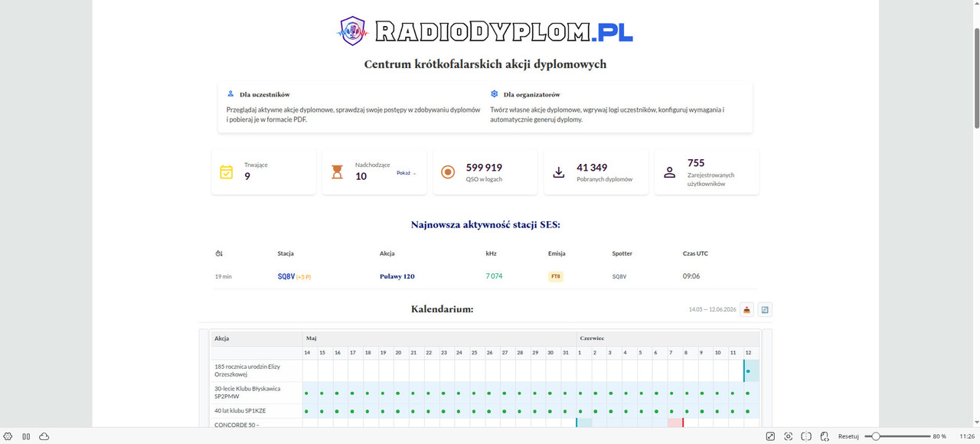Click the Czas UTC column header
This screenshot has height=444, width=980.
[x=695, y=253]
